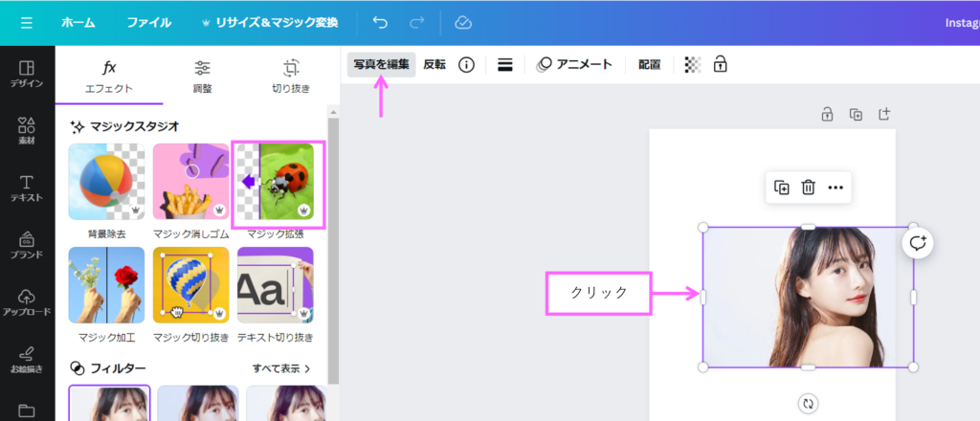The image size is (980, 421).
Task: Open the image info icon
Action: click(467, 65)
